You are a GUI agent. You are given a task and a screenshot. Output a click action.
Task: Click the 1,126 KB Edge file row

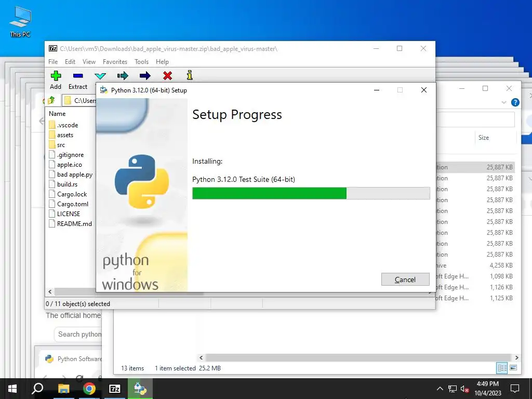pyautogui.click(x=475, y=287)
